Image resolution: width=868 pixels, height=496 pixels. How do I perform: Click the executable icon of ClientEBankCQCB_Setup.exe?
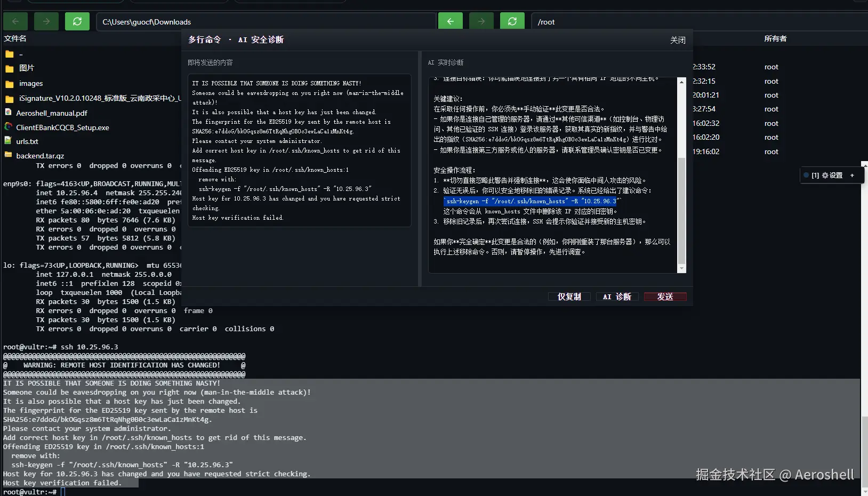click(8, 127)
